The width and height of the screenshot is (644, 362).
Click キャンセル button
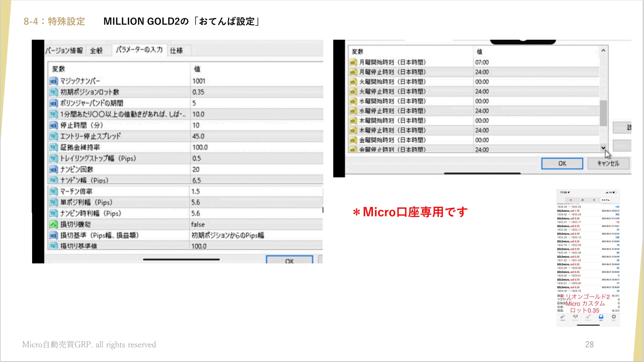coord(608,163)
